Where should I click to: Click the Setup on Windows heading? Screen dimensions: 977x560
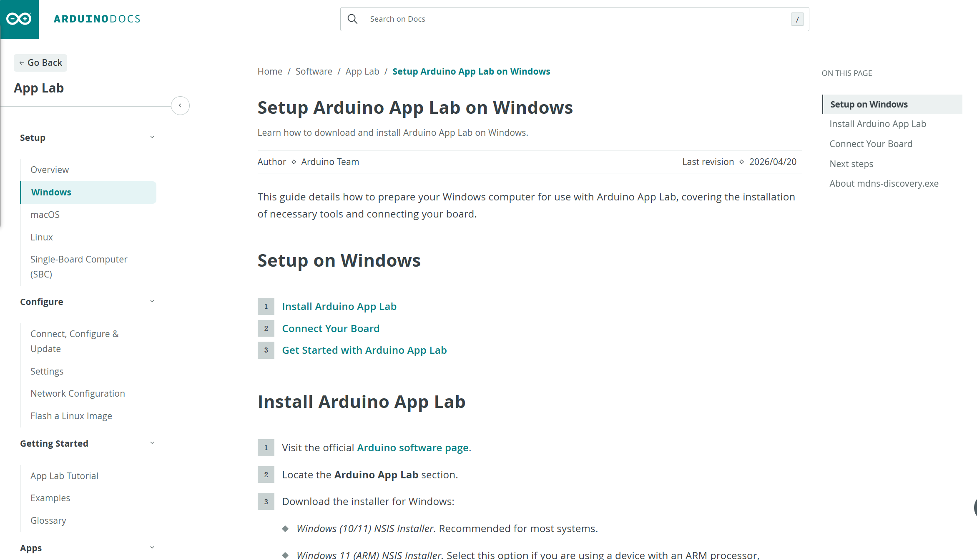pos(339,260)
